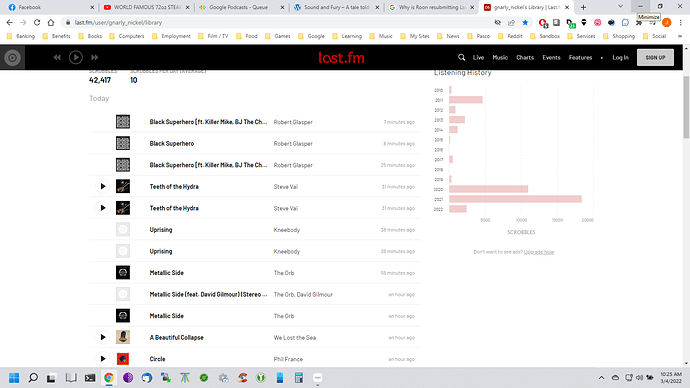
Task: Go back in the browser
Action: [x=10, y=22]
